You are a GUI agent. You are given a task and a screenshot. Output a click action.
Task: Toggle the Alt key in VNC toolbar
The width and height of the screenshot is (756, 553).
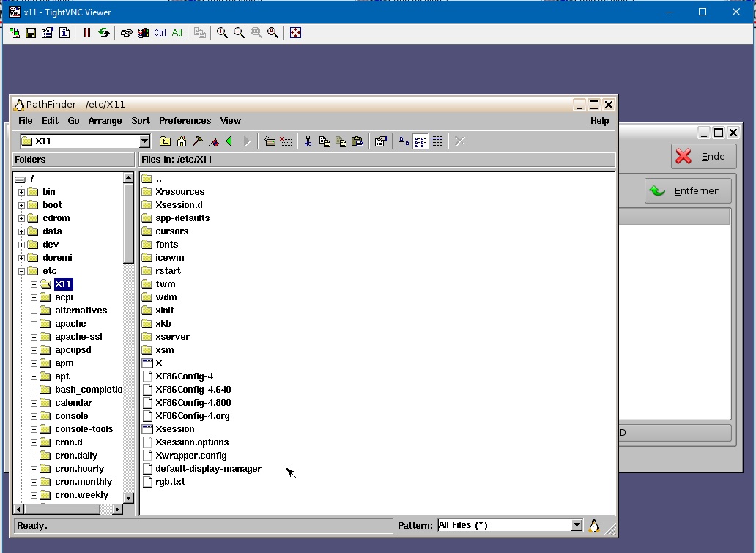tap(177, 33)
